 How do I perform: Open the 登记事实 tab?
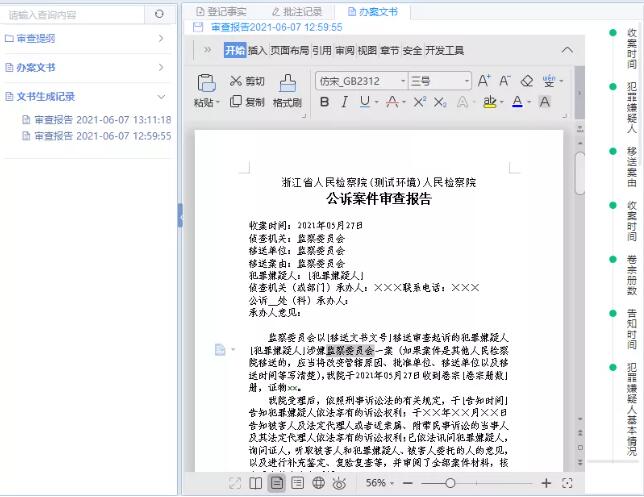pos(221,12)
